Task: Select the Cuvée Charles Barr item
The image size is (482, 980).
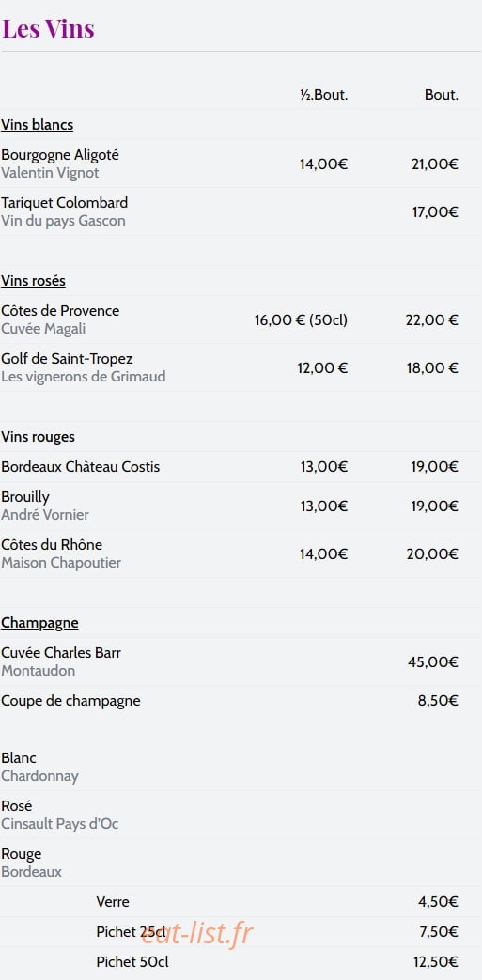Action: pos(61,653)
